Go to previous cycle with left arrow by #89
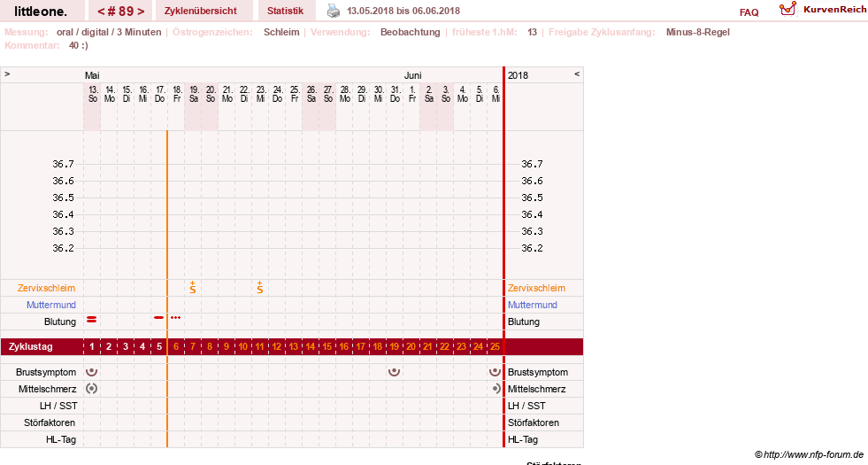The width and height of the screenshot is (868, 465). (x=101, y=12)
